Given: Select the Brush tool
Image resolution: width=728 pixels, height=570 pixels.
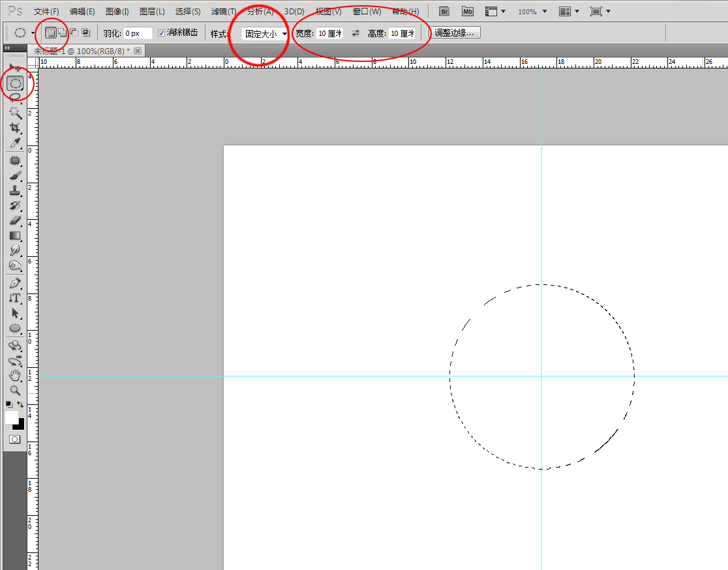Looking at the screenshot, I should click(x=15, y=176).
